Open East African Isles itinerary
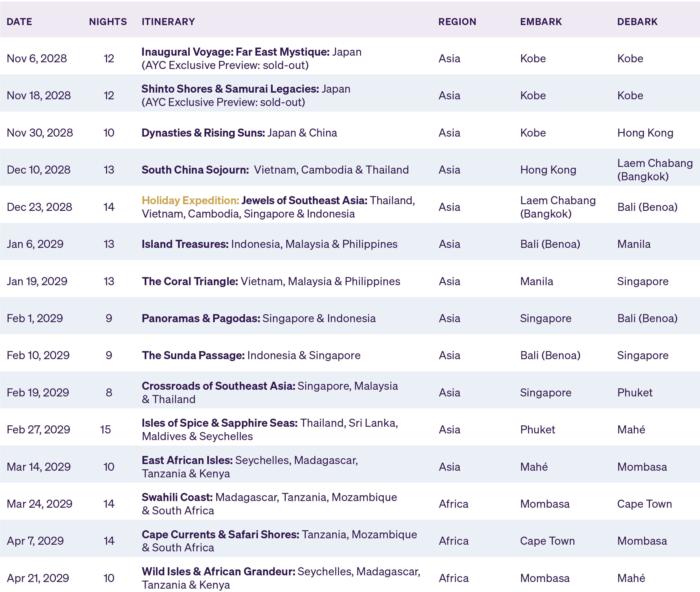 (x=187, y=460)
